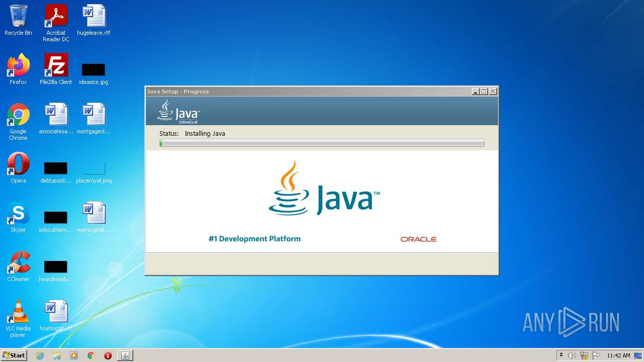Select debtassist... file on desktop

[x=56, y=172]
